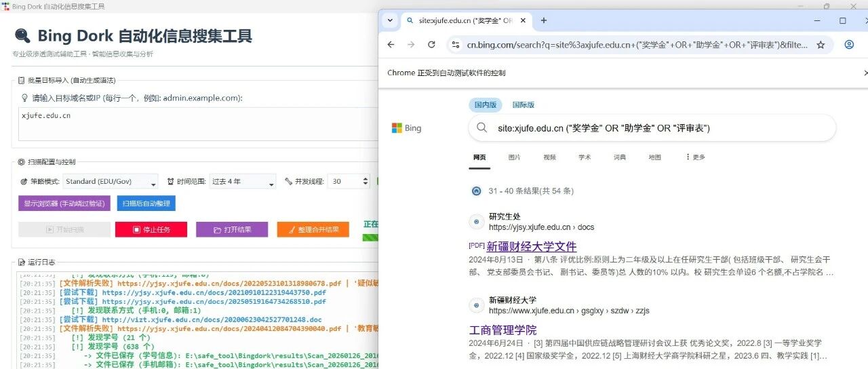Screen dimensions: 868x369
Task: Expand the 更多 menu on Bing
Action: (696, 157)
